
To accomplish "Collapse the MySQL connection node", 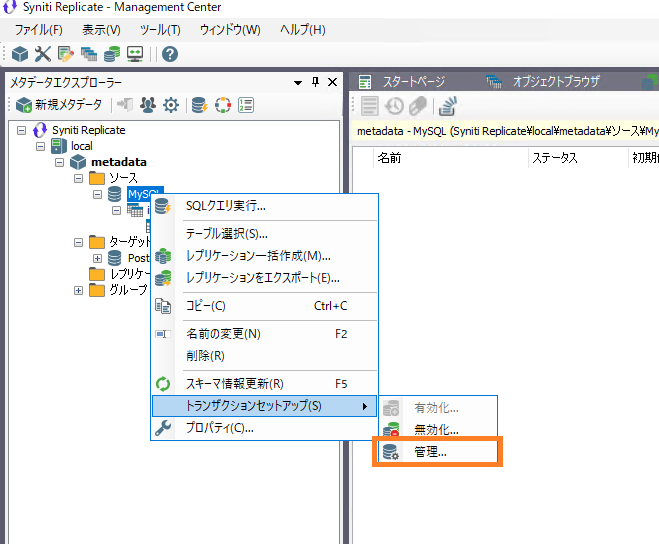I will point(98,194).
